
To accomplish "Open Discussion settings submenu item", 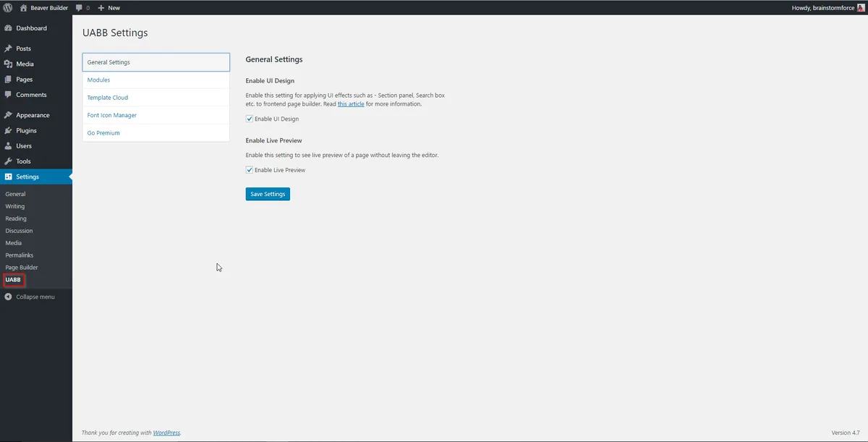I will click(19, 231).
